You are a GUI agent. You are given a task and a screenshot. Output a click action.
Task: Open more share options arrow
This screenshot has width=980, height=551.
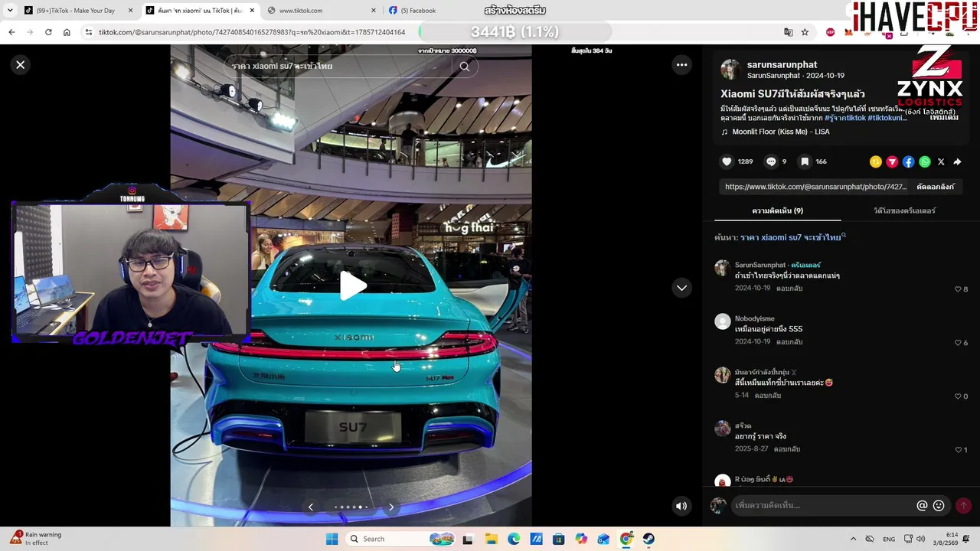coord(957,161)
